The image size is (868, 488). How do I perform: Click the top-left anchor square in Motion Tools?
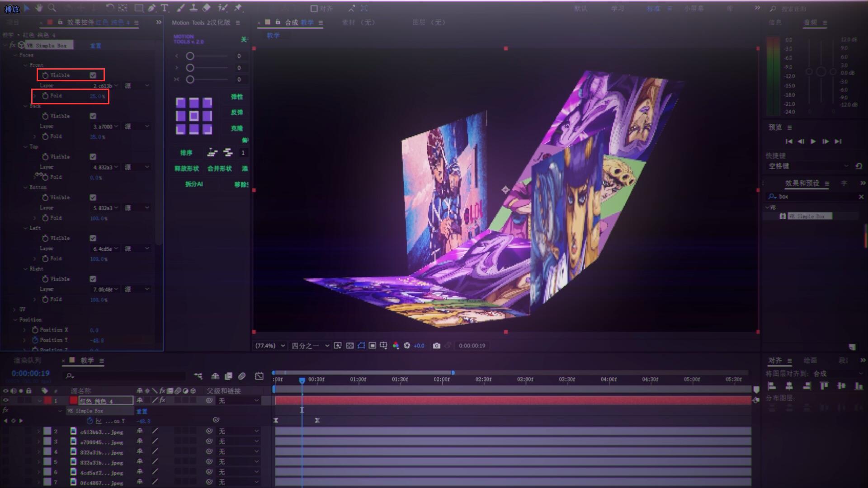(x=180, y=103)
